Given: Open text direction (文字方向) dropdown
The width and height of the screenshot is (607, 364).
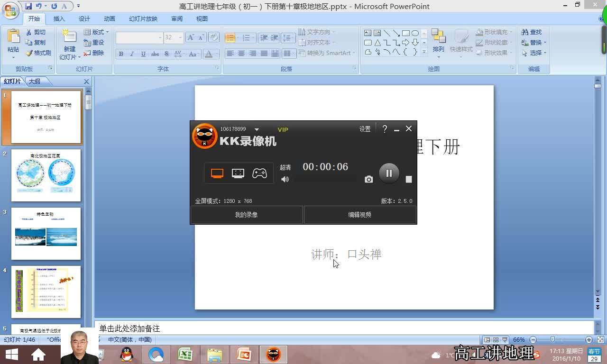Looking at the screenshot, I should coord(317,32).
